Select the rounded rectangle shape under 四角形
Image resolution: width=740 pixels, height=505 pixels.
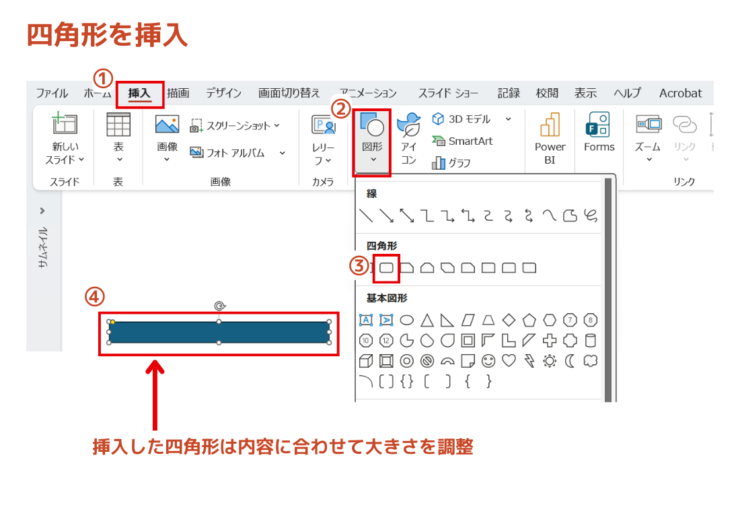[386, 268]
